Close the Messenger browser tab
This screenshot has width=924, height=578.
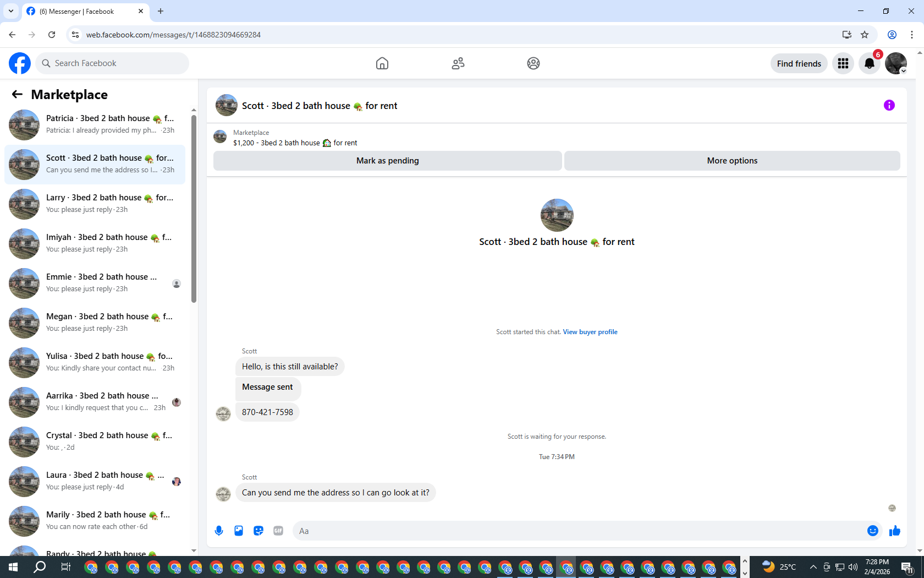[141, 11]
